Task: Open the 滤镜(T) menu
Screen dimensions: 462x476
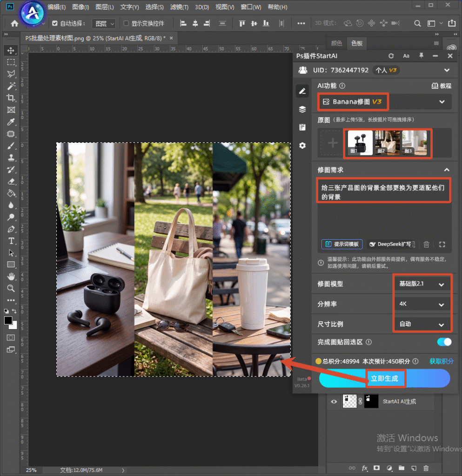Action: (x=179, y=7)
